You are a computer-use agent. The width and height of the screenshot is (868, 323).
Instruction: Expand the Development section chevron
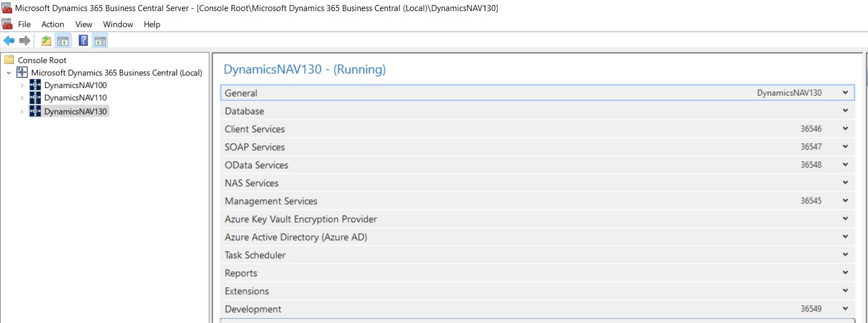pyautogui.click(x=845, y=309)
